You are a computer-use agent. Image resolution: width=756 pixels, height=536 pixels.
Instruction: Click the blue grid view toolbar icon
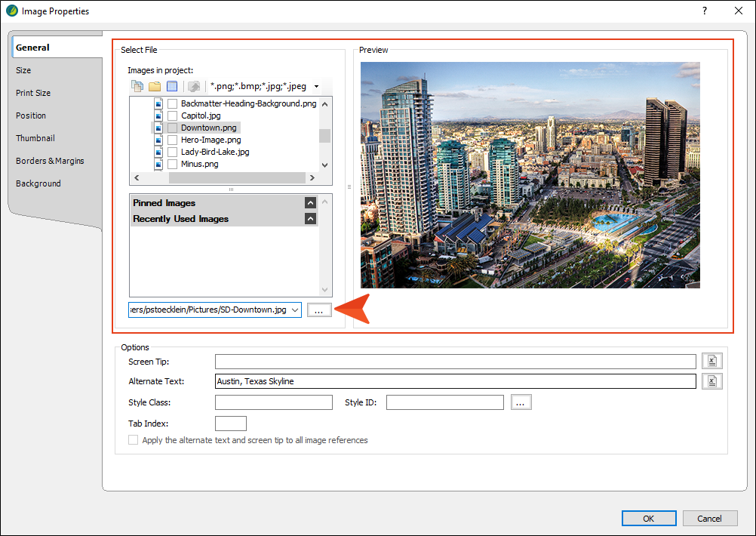(x=171, y=86)
